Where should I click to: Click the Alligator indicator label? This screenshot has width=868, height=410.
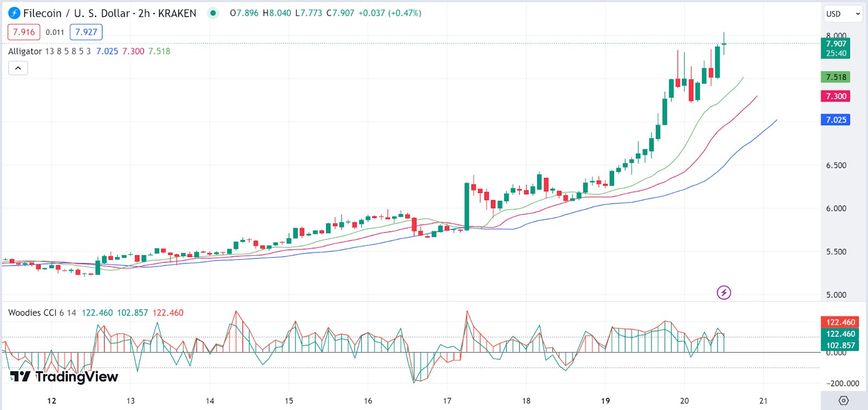coord(25,51)
